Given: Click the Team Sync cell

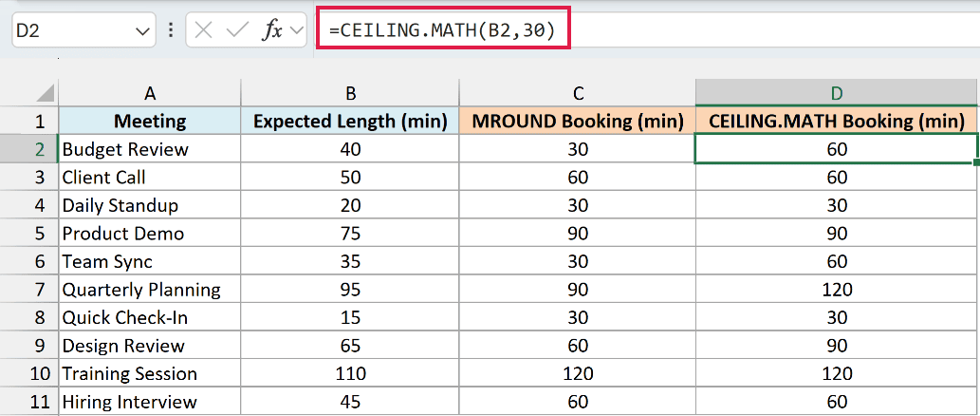Looking at the screenshot, I should point(149,261).
